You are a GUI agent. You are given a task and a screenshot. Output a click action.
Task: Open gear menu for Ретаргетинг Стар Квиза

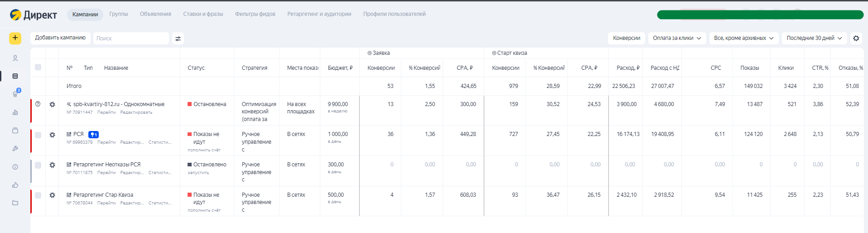(53, 195)
